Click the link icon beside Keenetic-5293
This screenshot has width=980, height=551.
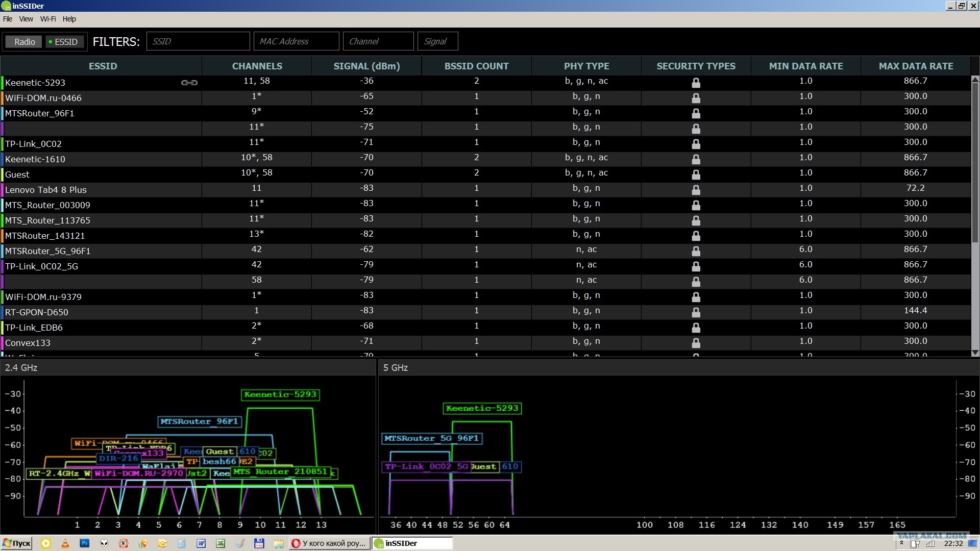click(x=189, y=83)
